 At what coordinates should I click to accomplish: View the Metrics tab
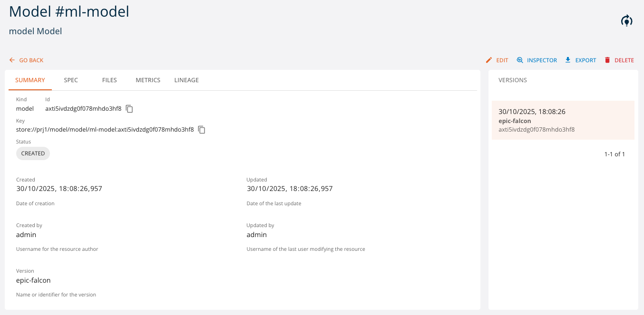[148, 80]
